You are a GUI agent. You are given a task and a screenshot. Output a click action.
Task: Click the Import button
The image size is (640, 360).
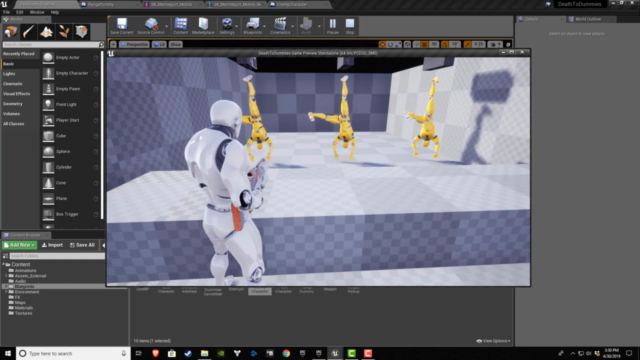coord(52,245)
